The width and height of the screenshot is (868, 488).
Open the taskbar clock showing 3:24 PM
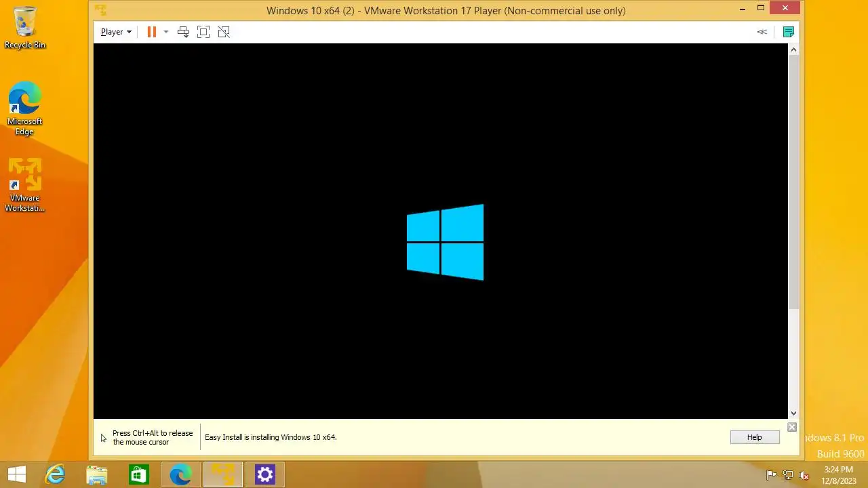tap(839, 475)
